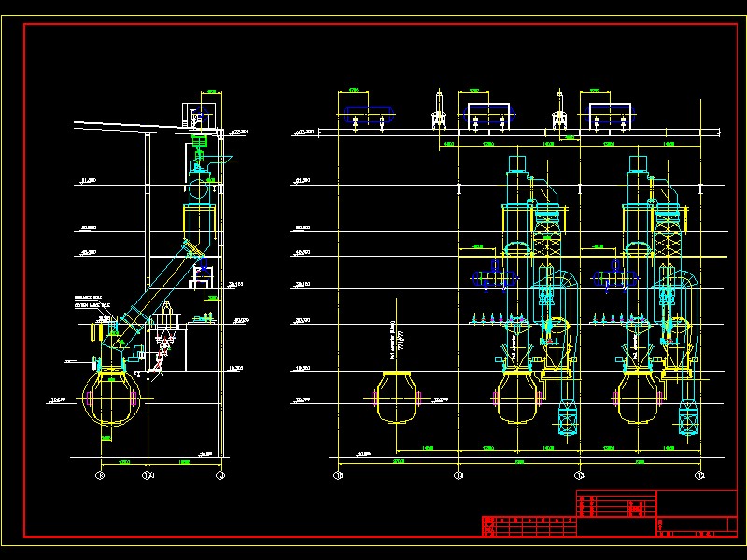Pick the cyan fan unit below rightmost duct
Viewport: 747px width, 560px height.
(688, 417)
